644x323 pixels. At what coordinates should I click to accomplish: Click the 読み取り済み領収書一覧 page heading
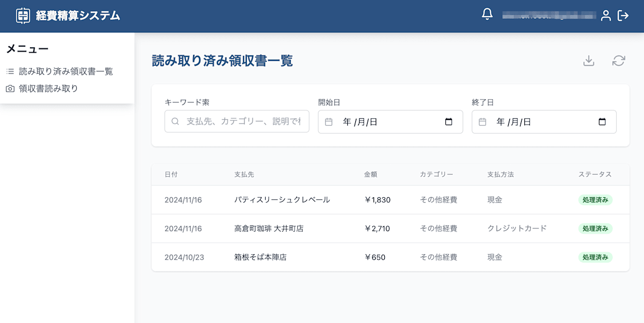point(223,61)
